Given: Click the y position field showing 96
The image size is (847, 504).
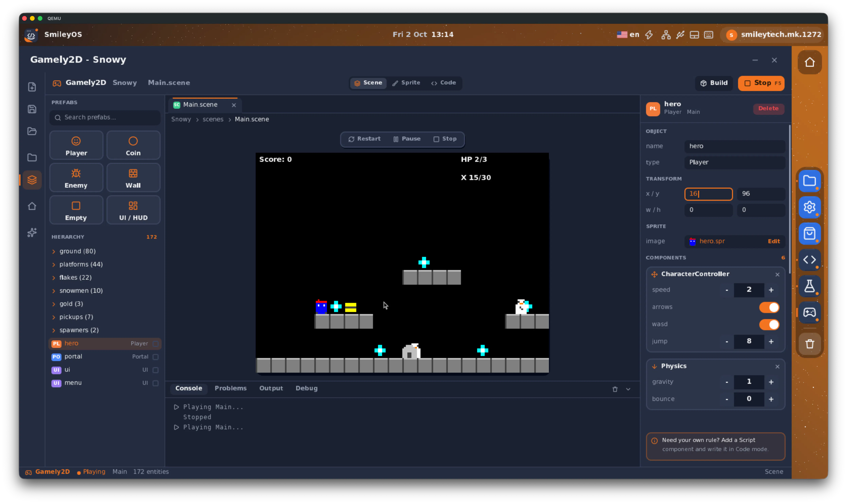Looking at the screenshot, I should coord(761,194).
